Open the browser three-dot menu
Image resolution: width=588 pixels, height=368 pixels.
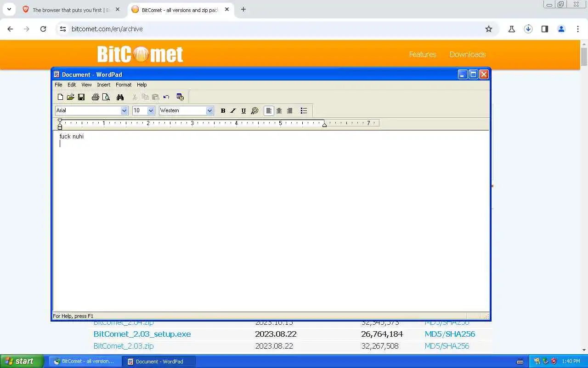(578, 29)
